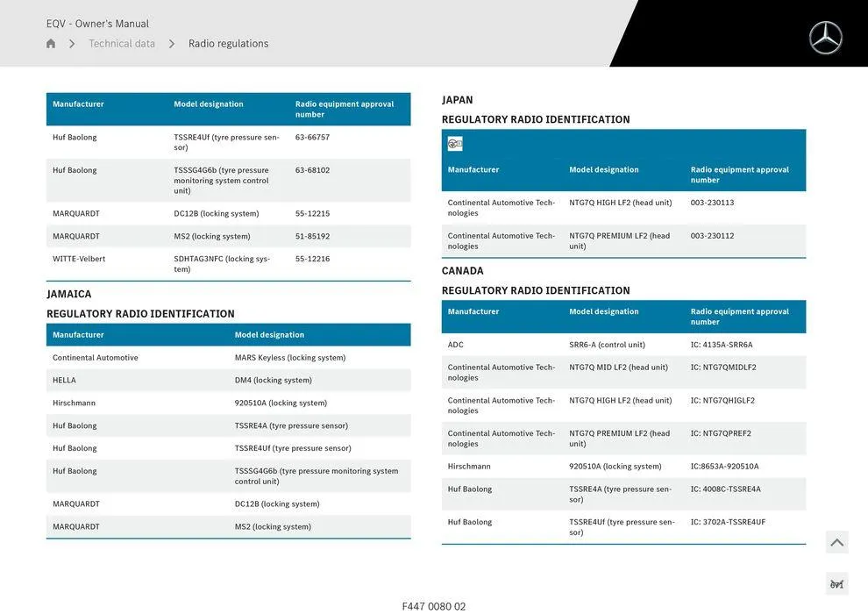
Task: Click the CANADA section heading
Action: tap(462, 269)
